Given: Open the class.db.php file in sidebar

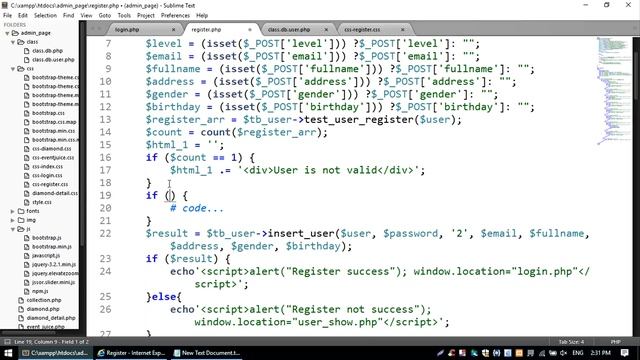Looking at the screenshot, I should (x=47, y=51).
